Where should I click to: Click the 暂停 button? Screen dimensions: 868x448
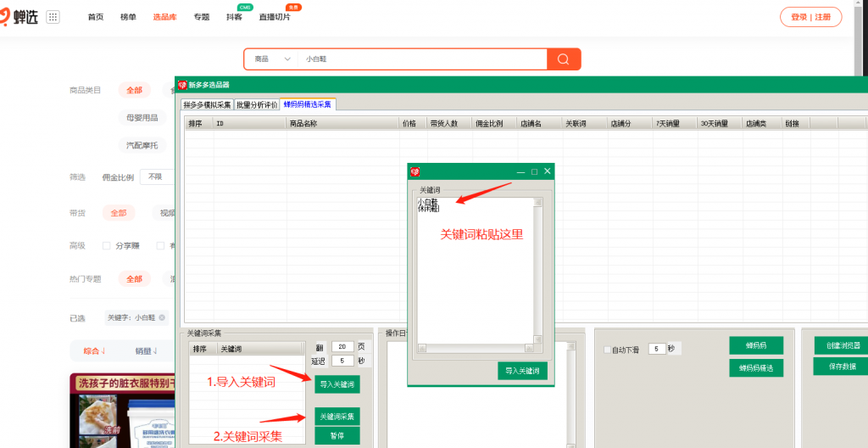(337, 435)
